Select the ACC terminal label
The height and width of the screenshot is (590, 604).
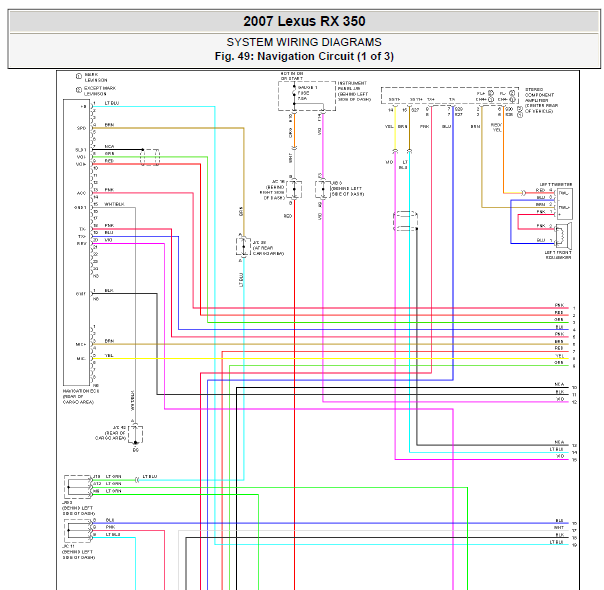coord(81,193)
